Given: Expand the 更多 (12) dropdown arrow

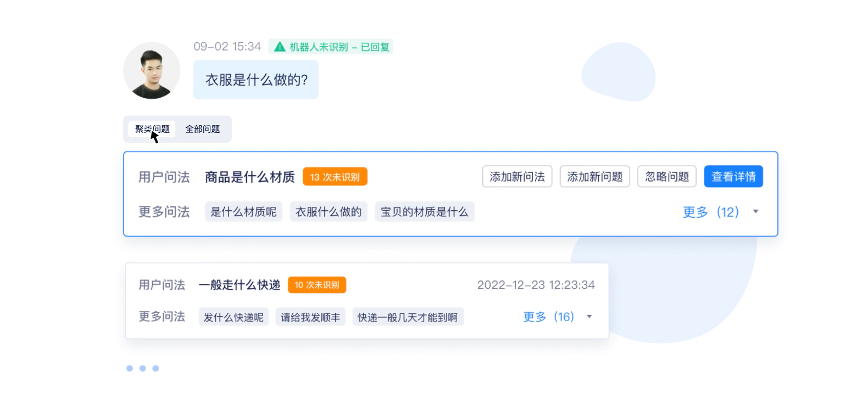Looking at the screenshot, I should click(756, 212).
